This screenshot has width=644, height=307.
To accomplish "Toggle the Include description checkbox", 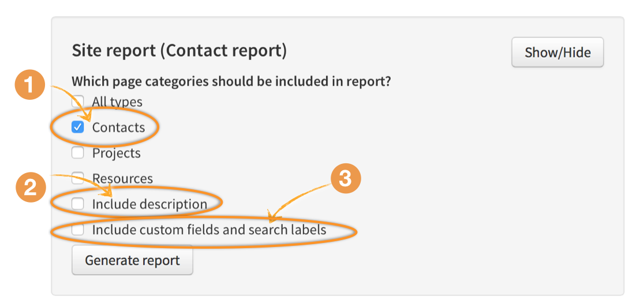I will point(78,204).
